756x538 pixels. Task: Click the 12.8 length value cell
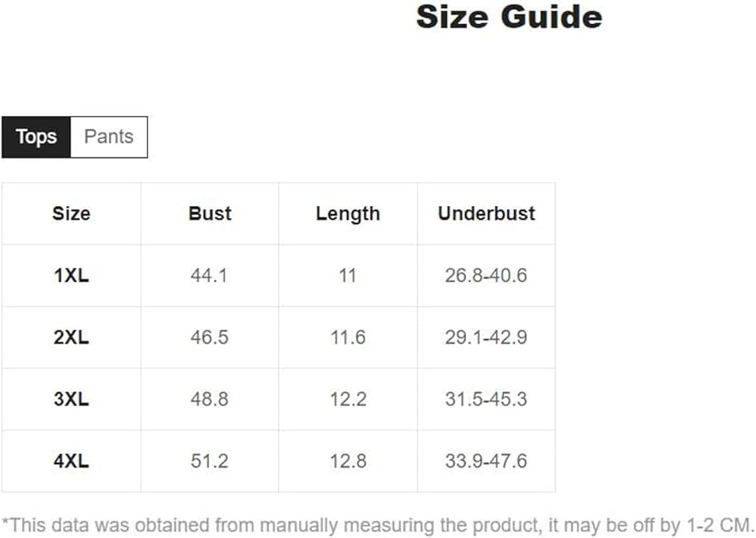pos(348,461)
